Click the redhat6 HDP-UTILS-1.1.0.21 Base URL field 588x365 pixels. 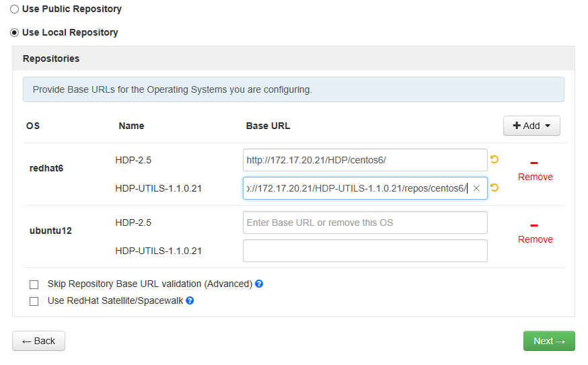coord(357,188)
